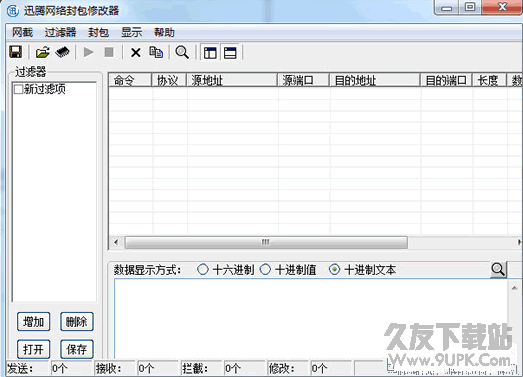The image size is (523, 377).
Task: Open file with the folder toolbar icon
Action: pos(42,52)
